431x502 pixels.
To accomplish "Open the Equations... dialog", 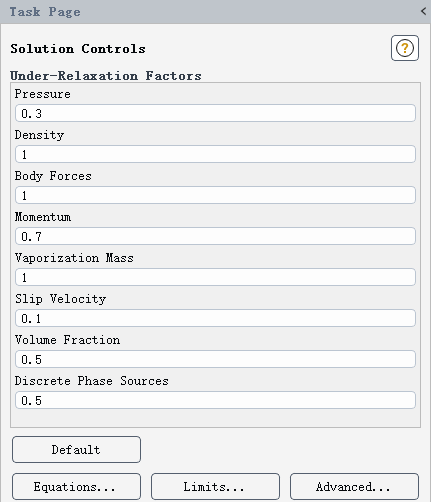I will 76,486.
